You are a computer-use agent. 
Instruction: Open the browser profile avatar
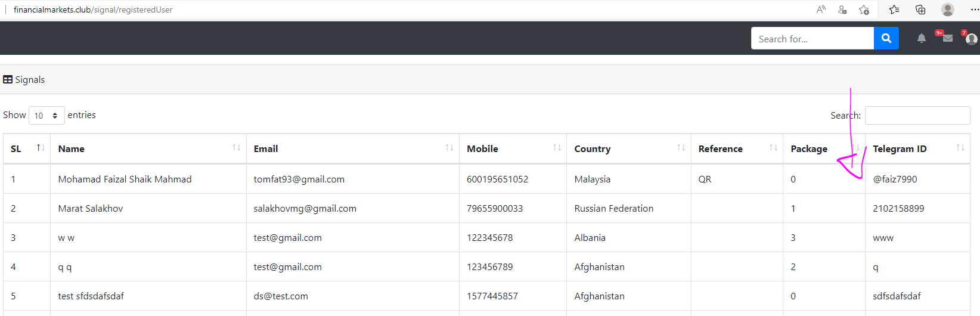click(947, 10)
